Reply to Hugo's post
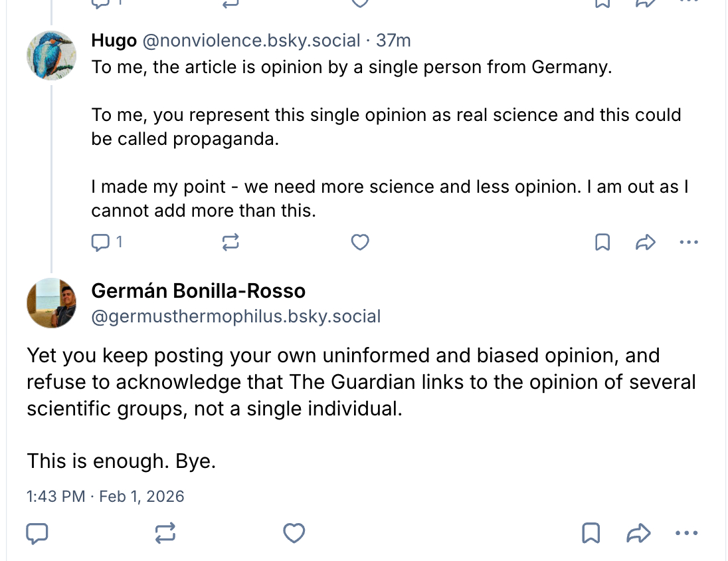Image resolution: width=728 pixels, height=561 pixels. 100,243
